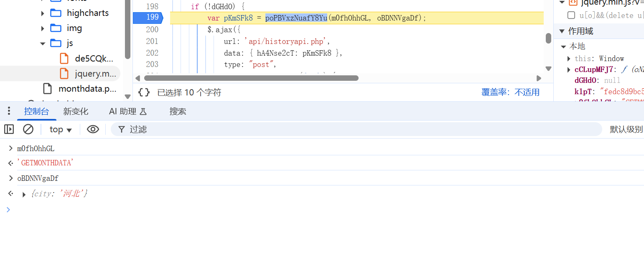Open the top context dropdown
Viewport: 644px width, 270px height.
[x=61, y=129]
